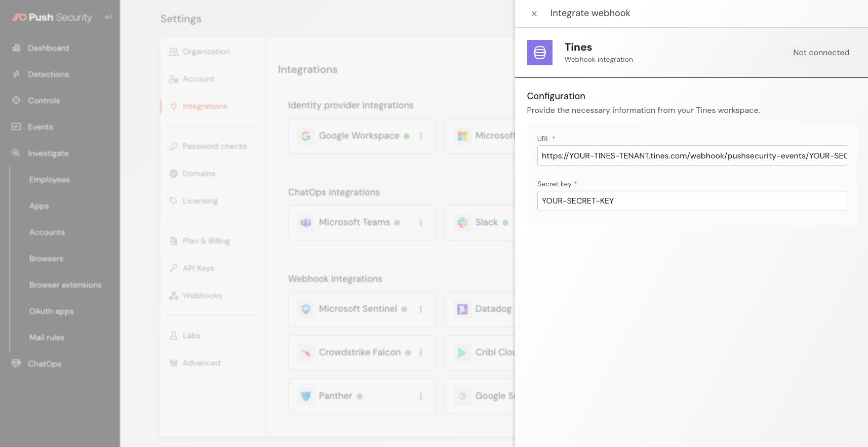This screenshot has height=447, width=868.
Task: Click the Plan & Billing document icon
Action: coord(174,241)
